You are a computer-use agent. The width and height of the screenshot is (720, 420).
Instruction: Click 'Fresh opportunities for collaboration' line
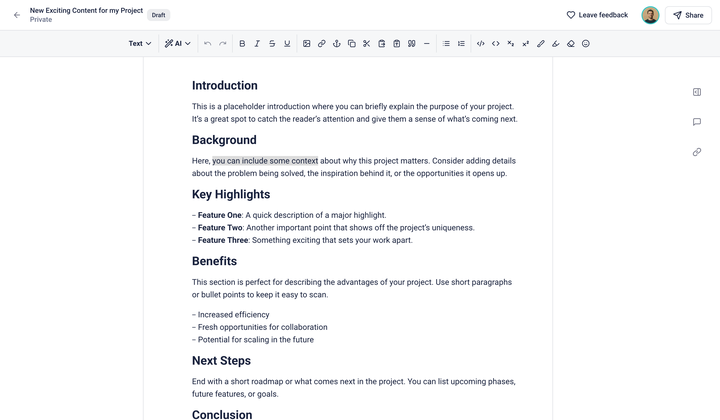(x=259, y=327)
